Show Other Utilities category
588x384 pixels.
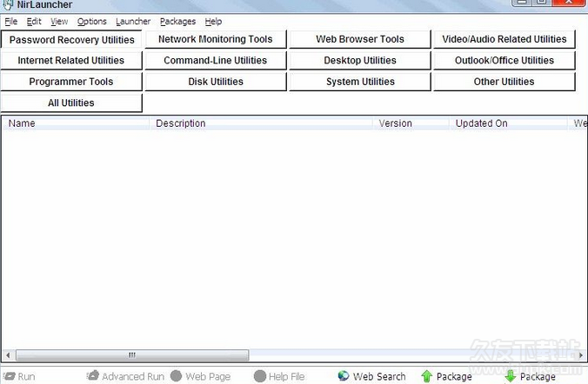pyautogui.click(x=504, y=82)
